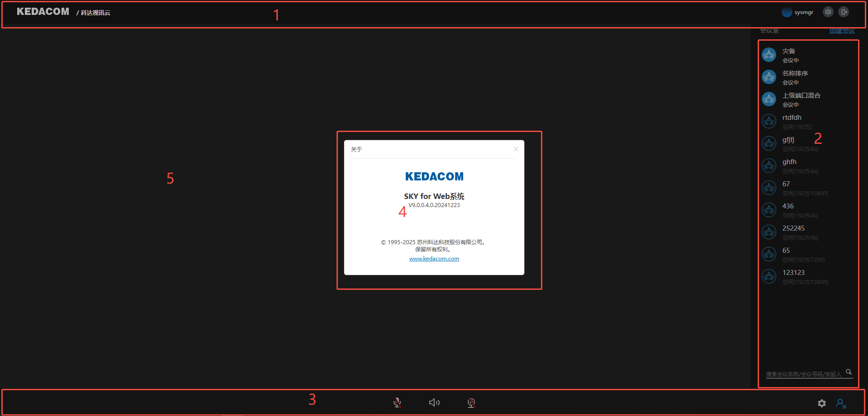Click the logout icon in header
This screenshot has width=868, height=416.
pos(844,12)
